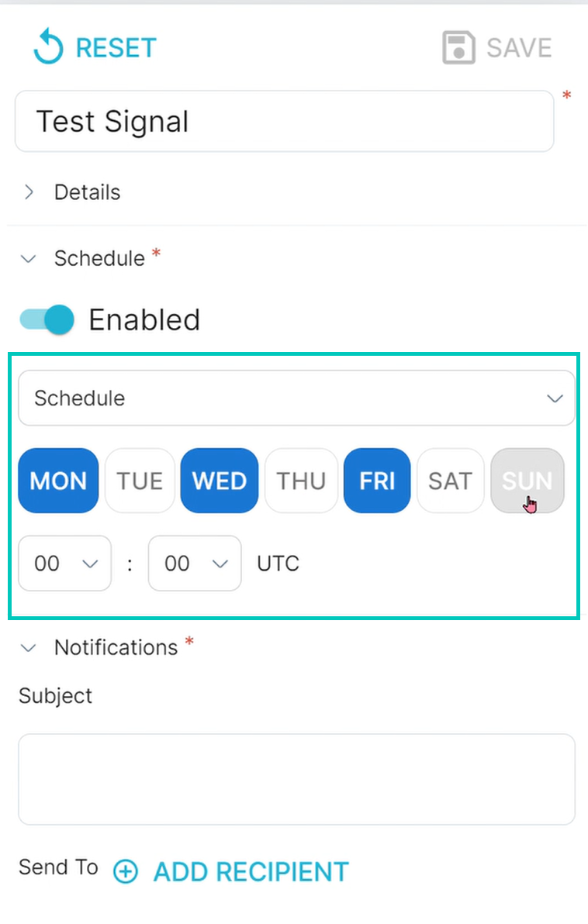Deselect the MON day button
Image resolution: width=588 pixels, height=924 pixels.
(x=58, y=481)
